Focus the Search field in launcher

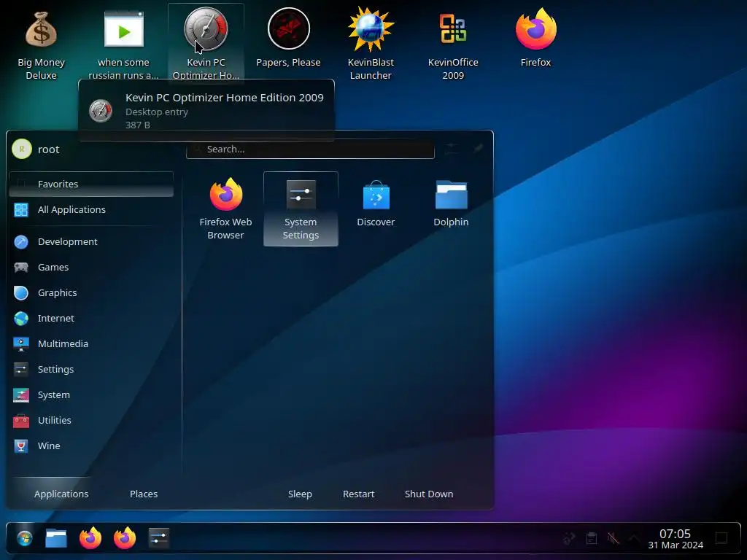point(310,149)
